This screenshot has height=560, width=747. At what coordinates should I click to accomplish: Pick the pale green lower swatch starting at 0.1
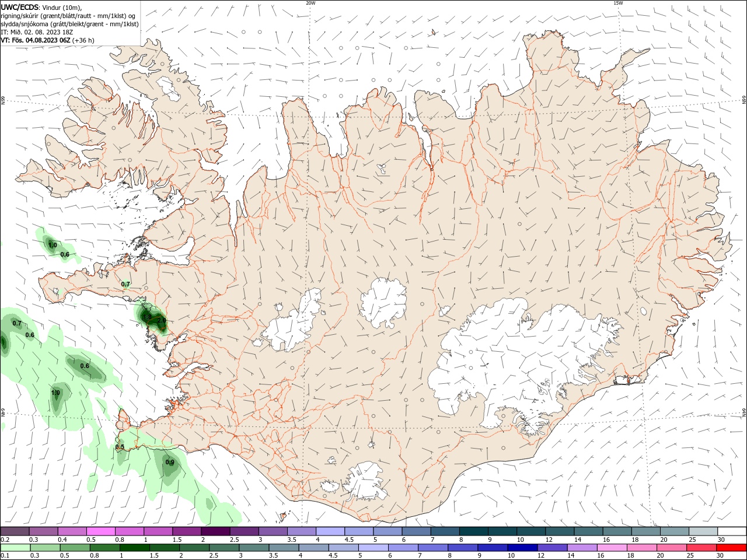pos(15,548)
